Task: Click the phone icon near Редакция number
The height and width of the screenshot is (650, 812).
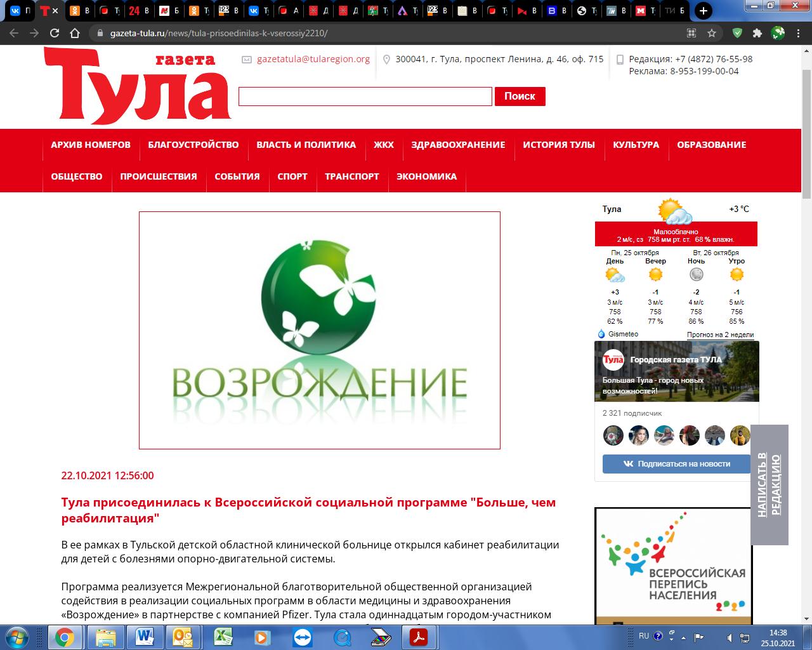Action: pos(620,60)
